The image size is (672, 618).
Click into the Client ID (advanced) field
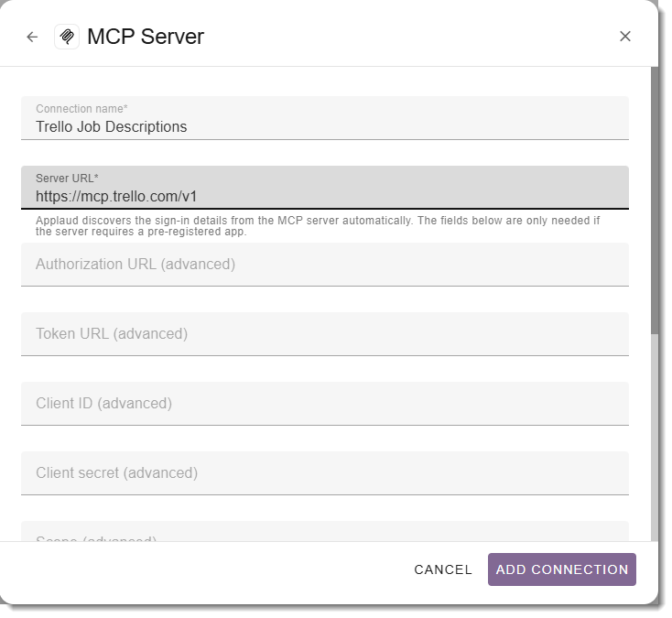325,404
